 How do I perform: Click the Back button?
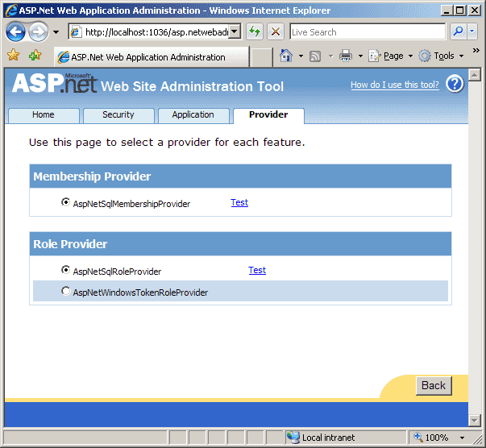(x=434, y=386)
